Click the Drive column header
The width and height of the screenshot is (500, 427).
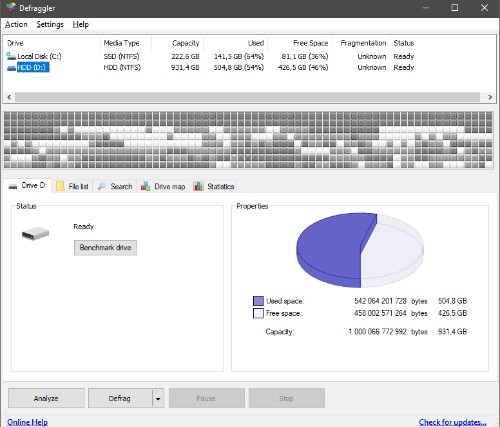[52, 43]
